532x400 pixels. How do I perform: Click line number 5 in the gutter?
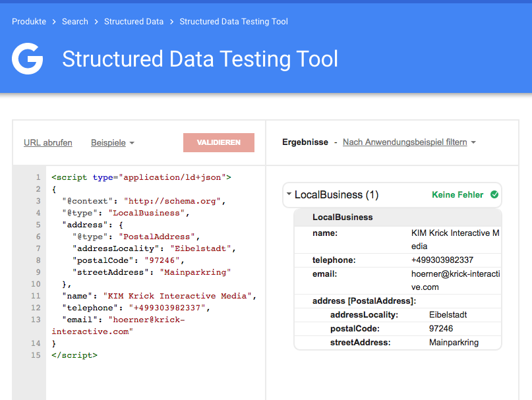38,225
